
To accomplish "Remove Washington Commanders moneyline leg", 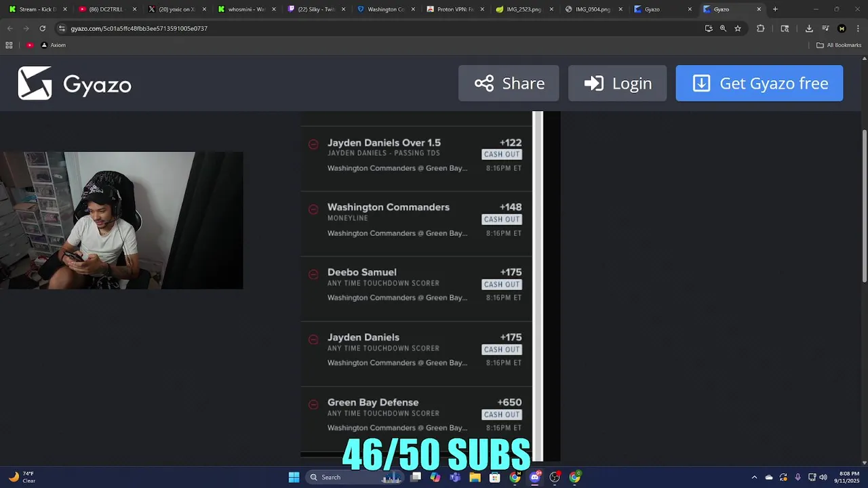I will click(313, 209).
